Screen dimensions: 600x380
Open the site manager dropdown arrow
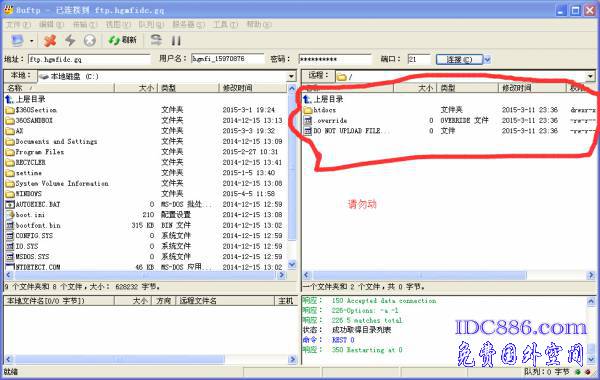click(32, 41)
